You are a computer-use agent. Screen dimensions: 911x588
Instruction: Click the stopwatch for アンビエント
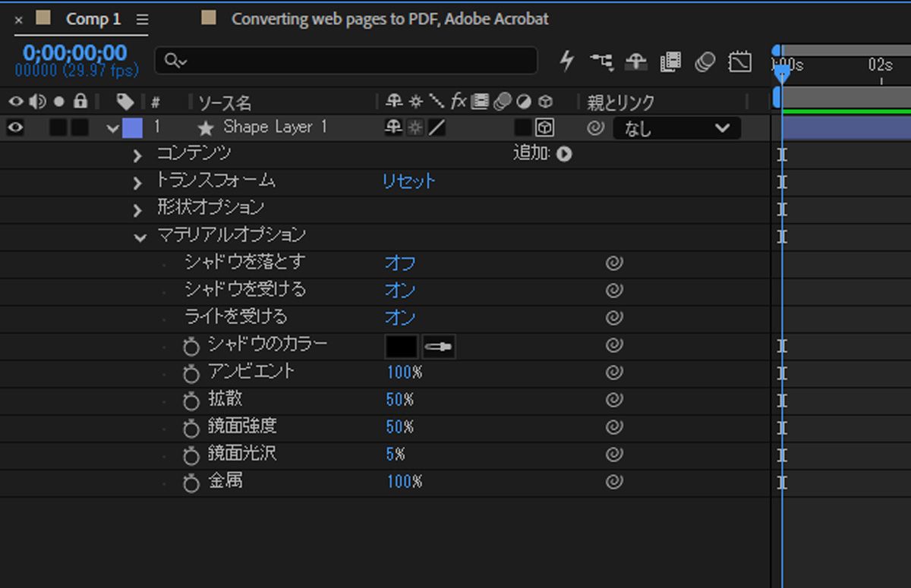point(191,374)
